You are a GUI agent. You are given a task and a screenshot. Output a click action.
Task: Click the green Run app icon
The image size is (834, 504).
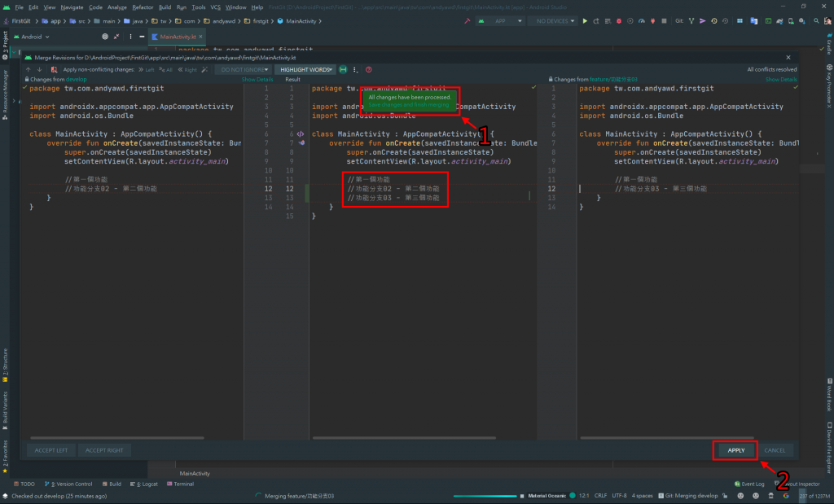pos(584,20)
